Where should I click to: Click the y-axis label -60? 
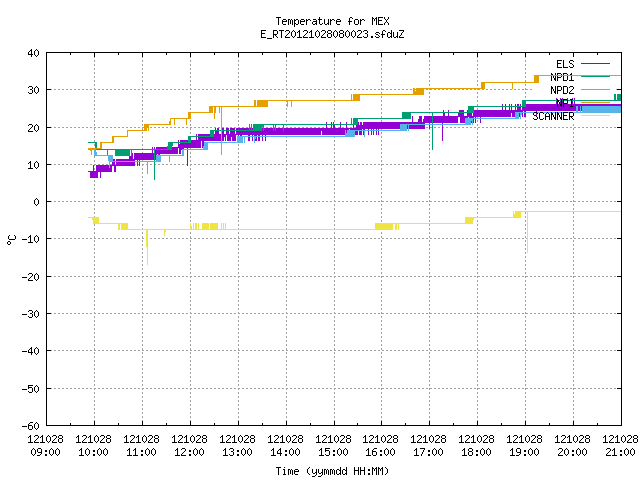coord(31,426)
